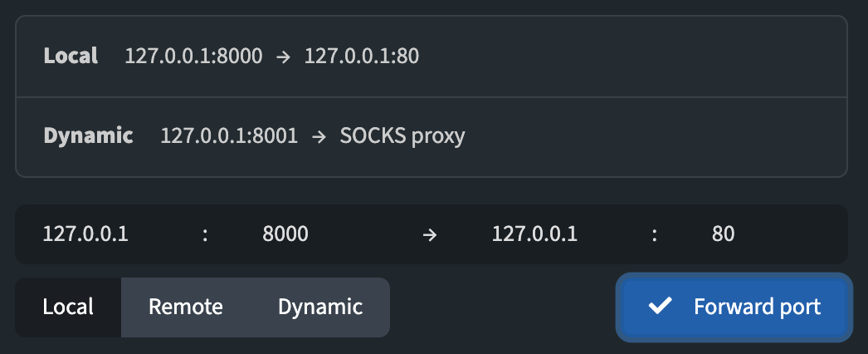
Task: Click the bold Dynamic label in the list
Action: tap(89, 135)
